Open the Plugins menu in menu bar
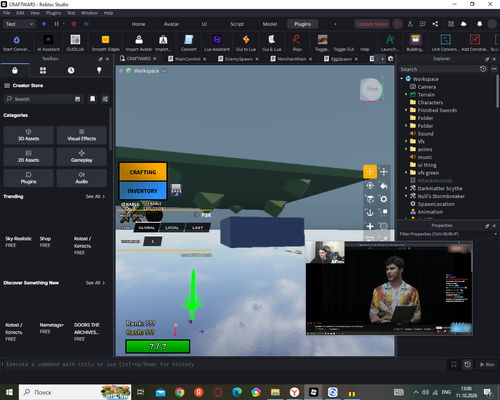This screenshot has height=400, width=500. tap(53, 13)
